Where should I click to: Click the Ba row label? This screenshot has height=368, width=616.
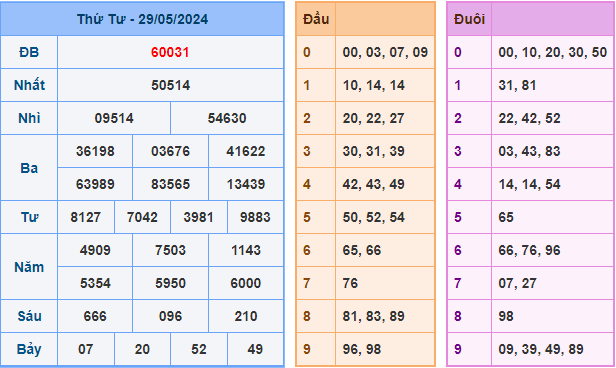coord(29,168)
